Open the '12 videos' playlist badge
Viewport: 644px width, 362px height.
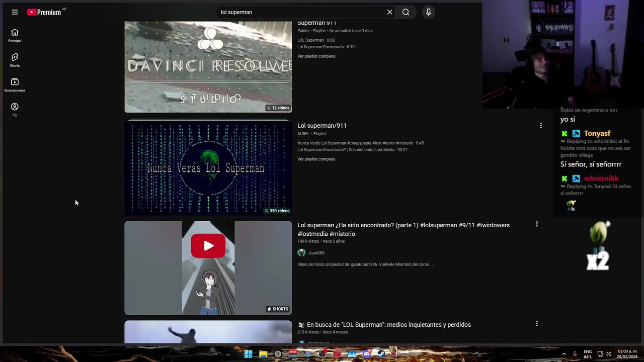coord(278,108)
